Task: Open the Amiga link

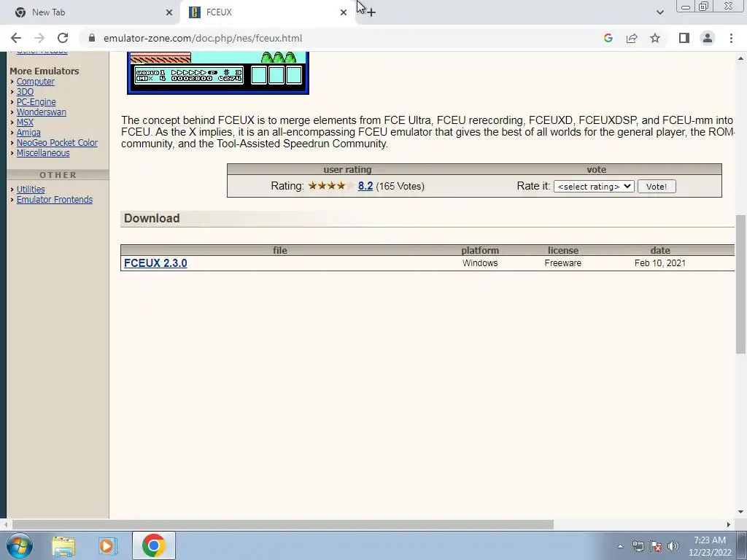Action: 28,133
